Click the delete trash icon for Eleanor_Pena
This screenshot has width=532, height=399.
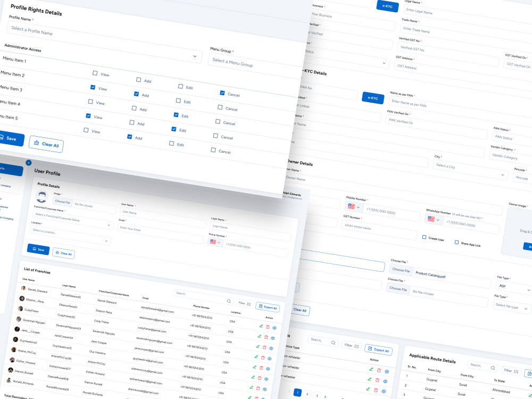266,337
